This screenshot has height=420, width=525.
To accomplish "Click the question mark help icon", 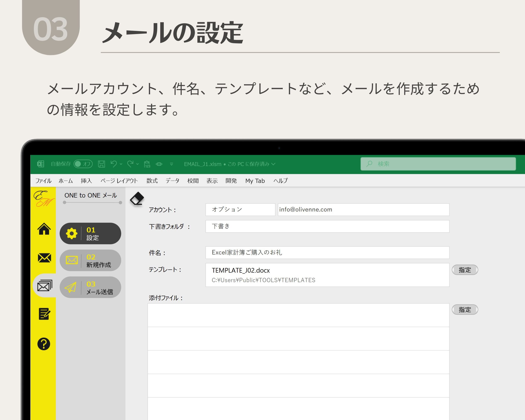I will coord(44,344).
